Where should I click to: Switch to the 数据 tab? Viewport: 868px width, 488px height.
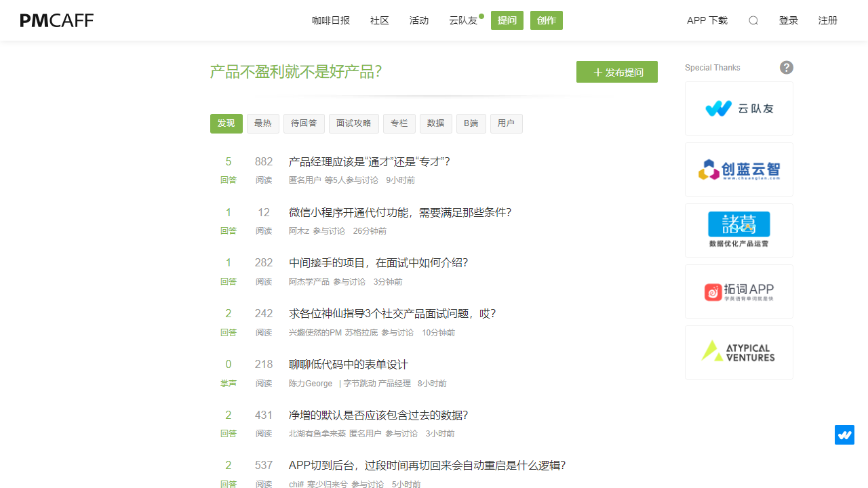[x=436, y=123]
